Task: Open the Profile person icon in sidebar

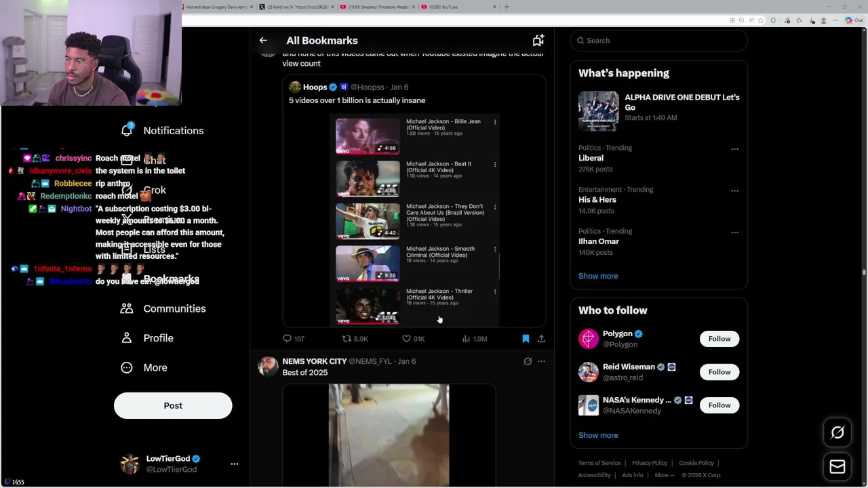Action: click(x=127, y=338)
